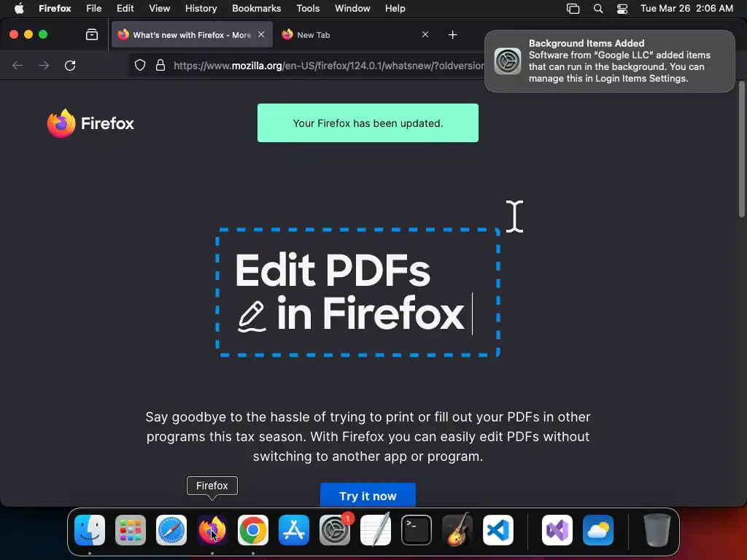The width and height of the screenshot is (747, 560).
Task: Open the cloud weather app in Dock
Action: (598, 530)
